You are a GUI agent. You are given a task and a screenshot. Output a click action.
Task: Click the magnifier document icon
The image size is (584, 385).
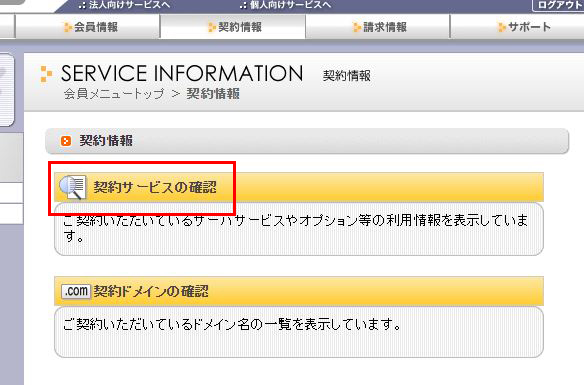coord(73,187)
